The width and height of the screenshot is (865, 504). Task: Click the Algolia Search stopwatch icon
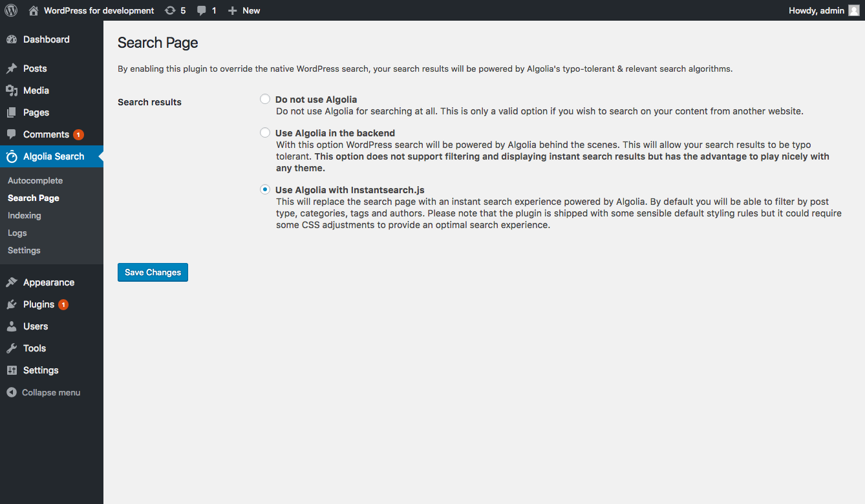[12, 156]
